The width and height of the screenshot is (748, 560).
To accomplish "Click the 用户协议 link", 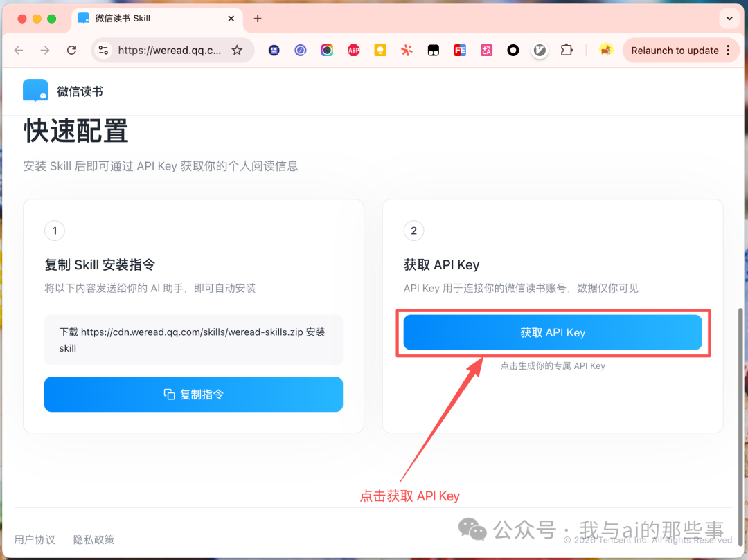I will click(35, 539).
